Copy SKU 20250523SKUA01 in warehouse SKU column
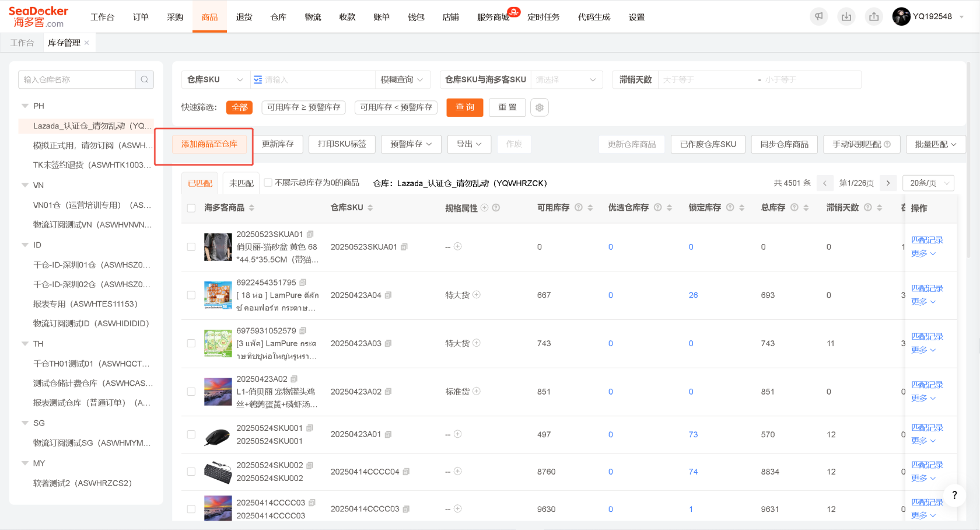This screenshot has width=980, height=530. click(x=404, y=247)
